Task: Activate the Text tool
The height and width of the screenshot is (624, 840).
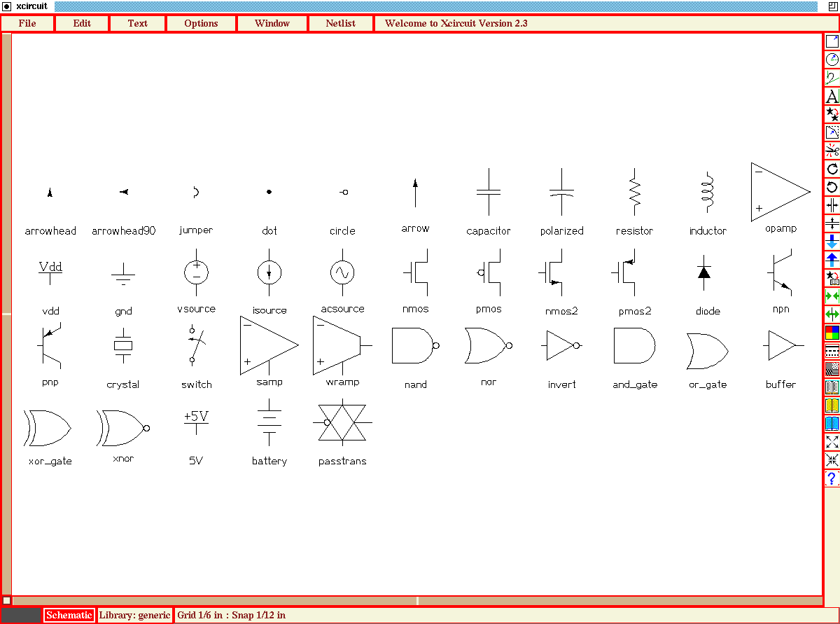Action: [x=832, y=96]
